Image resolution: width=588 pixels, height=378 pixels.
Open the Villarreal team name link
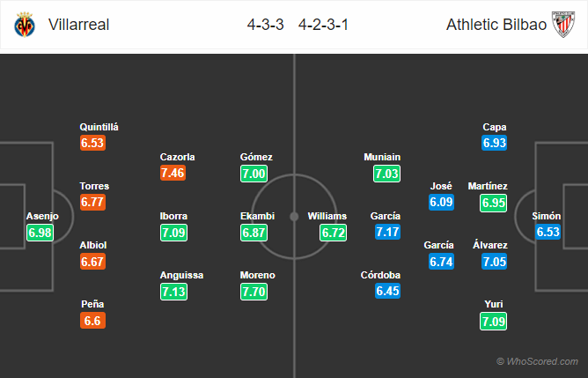(x=78, y=25)
